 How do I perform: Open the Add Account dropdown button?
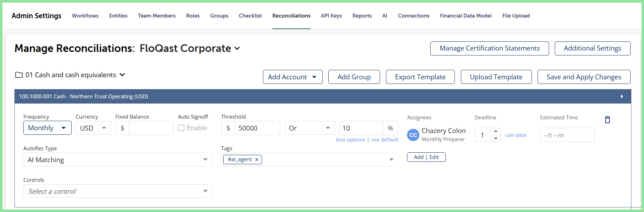coord(292,77)
